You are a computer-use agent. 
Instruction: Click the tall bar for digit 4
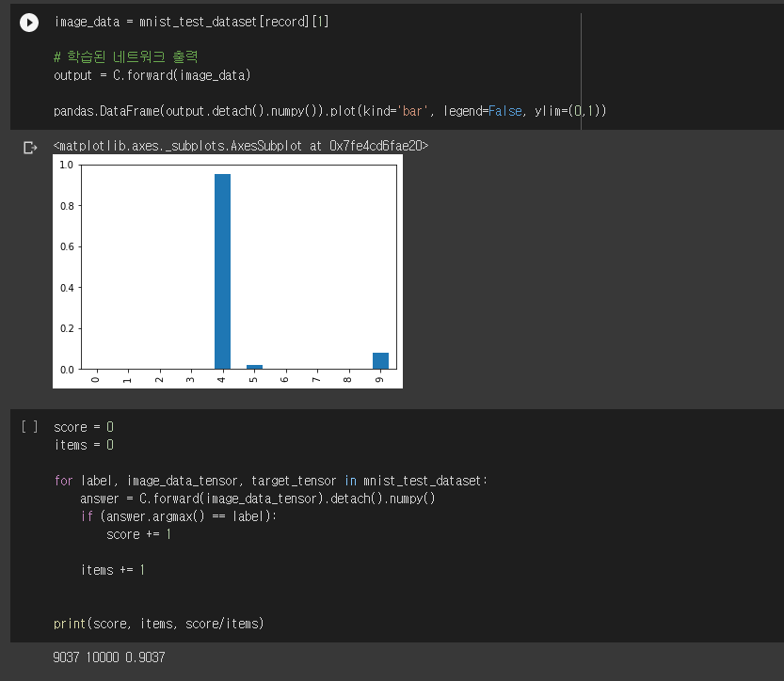click(x=222, y=271)
